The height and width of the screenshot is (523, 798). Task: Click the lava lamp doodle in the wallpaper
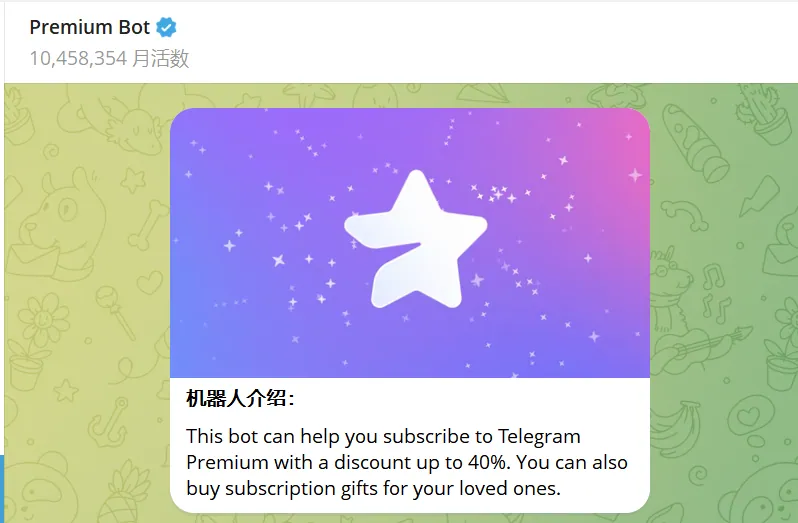(695, 142)
